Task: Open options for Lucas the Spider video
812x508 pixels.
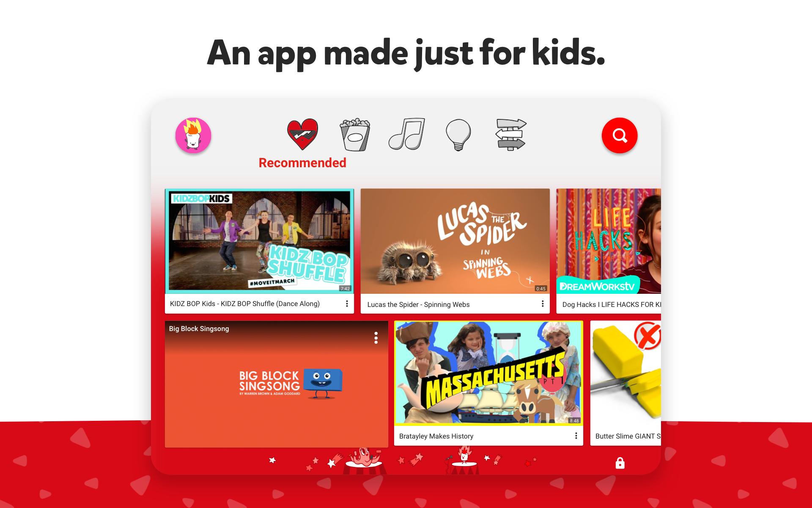Action: click(x=543, y=303)
